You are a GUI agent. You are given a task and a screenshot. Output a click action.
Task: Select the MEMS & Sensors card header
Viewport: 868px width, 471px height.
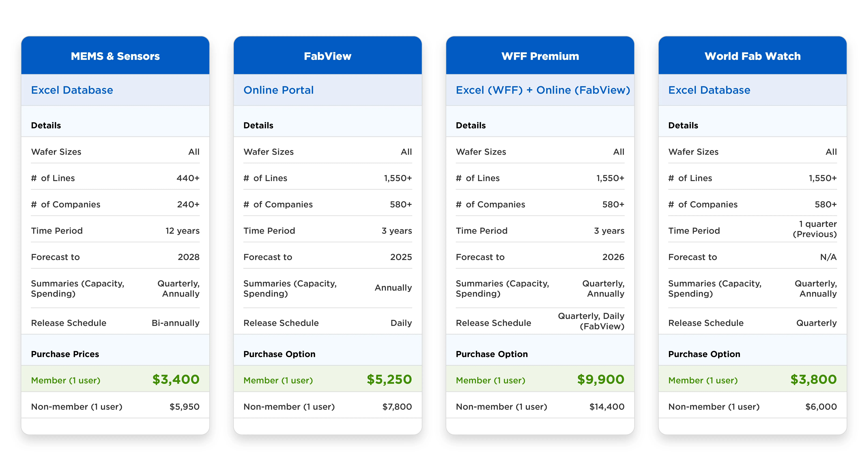[115, 56]
